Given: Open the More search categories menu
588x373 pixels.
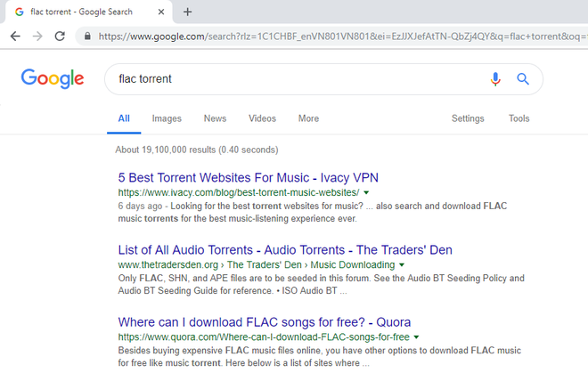Looking at the screenshot, I should (x=308, y=118).
